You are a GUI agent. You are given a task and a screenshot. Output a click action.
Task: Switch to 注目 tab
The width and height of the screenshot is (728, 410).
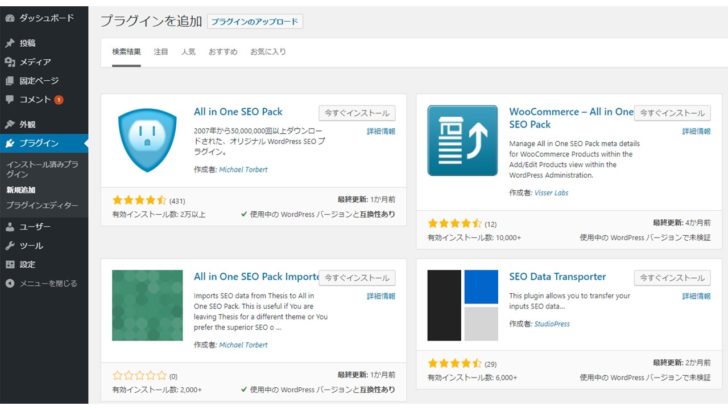[x=161, y=52]
